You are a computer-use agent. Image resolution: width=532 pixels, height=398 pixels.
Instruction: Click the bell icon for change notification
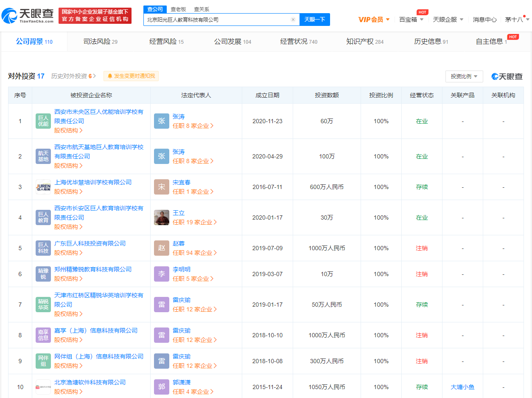click(x=110, y=76)
